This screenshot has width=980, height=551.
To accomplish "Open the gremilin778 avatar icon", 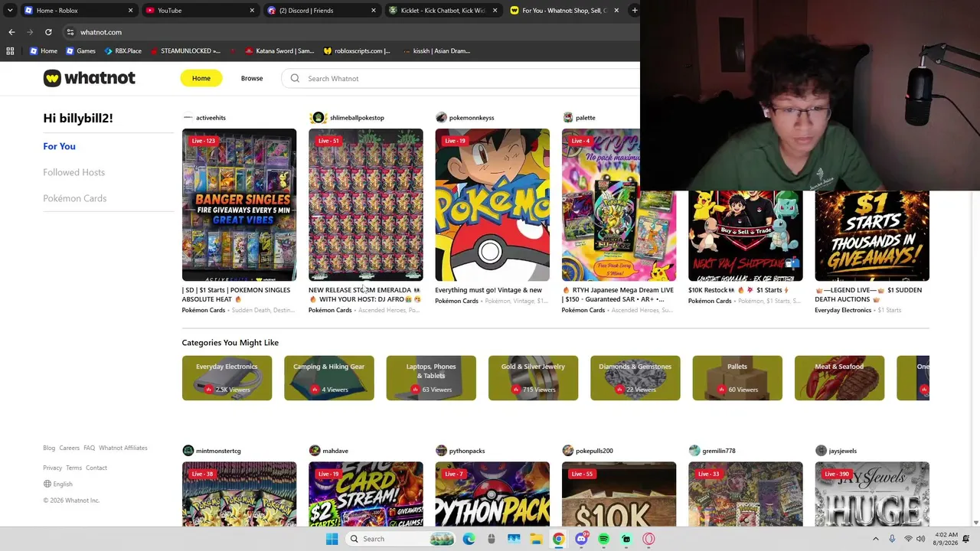I will click(694, 451).
